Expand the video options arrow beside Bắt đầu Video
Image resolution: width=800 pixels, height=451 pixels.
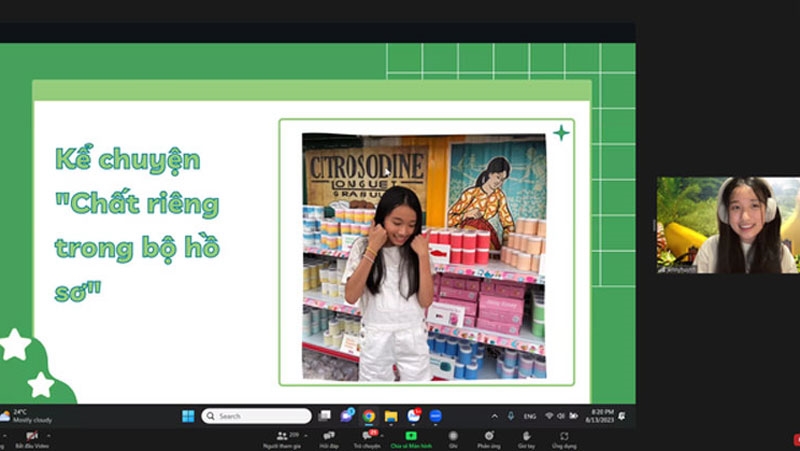(48, 436)
